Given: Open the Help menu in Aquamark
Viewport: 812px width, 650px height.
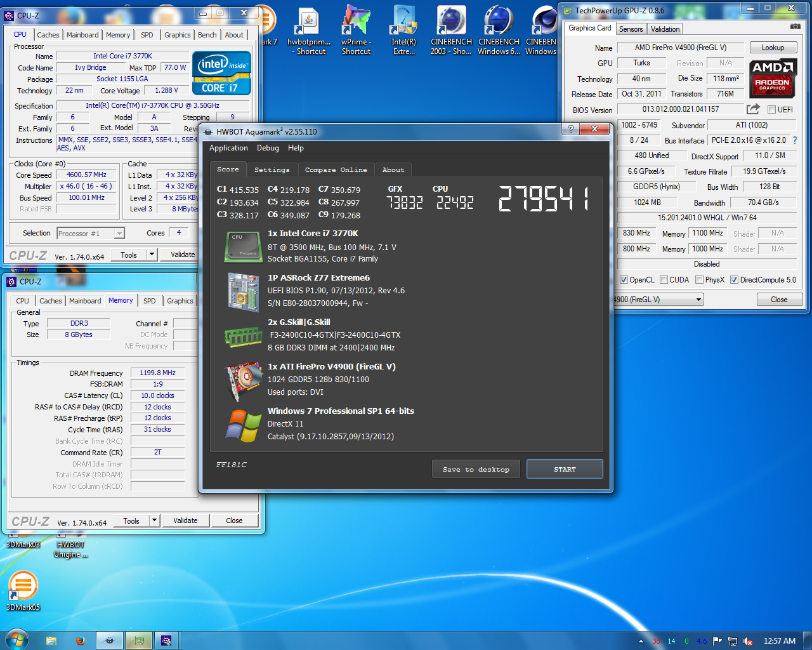Looking at the screenshot, I should [x=296, y=148].
